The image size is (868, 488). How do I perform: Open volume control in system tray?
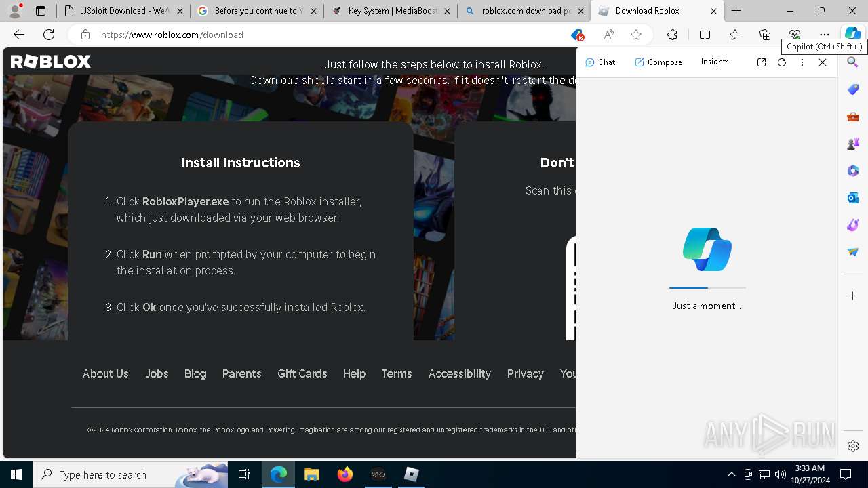tap(780, 474)
